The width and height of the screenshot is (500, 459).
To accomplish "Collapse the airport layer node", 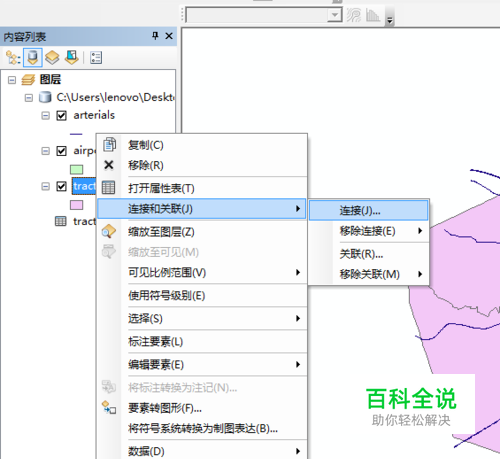I will click(x=45, y=151).
